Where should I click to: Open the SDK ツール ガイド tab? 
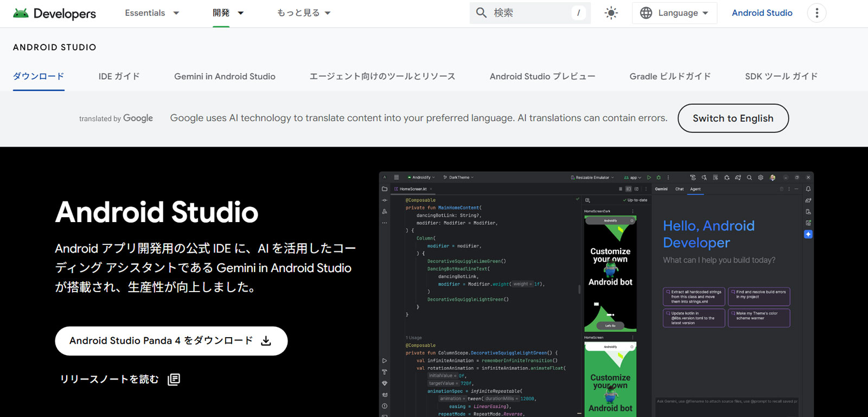click(x=781, y=76)
